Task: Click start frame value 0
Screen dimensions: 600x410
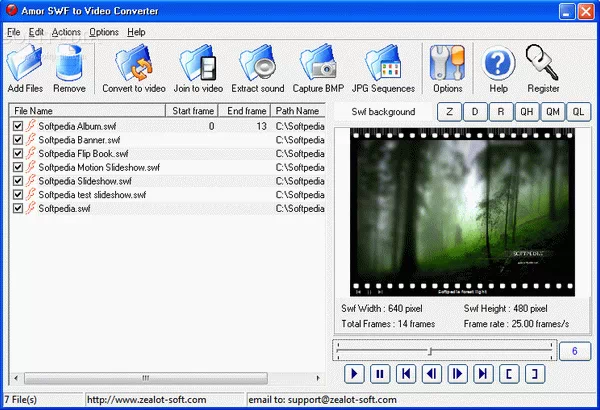Action: (x=211, y=126)
